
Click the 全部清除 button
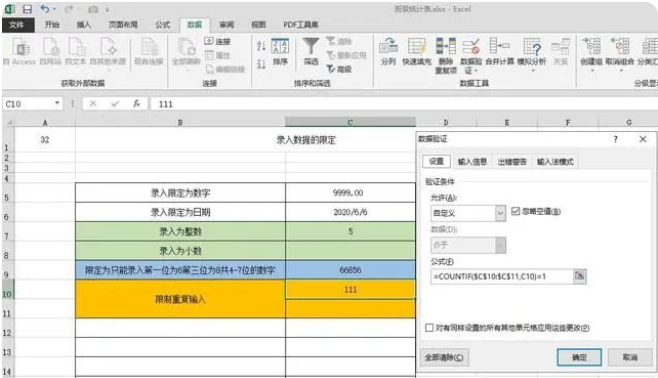pyautogui.click(x=444, y=357)
